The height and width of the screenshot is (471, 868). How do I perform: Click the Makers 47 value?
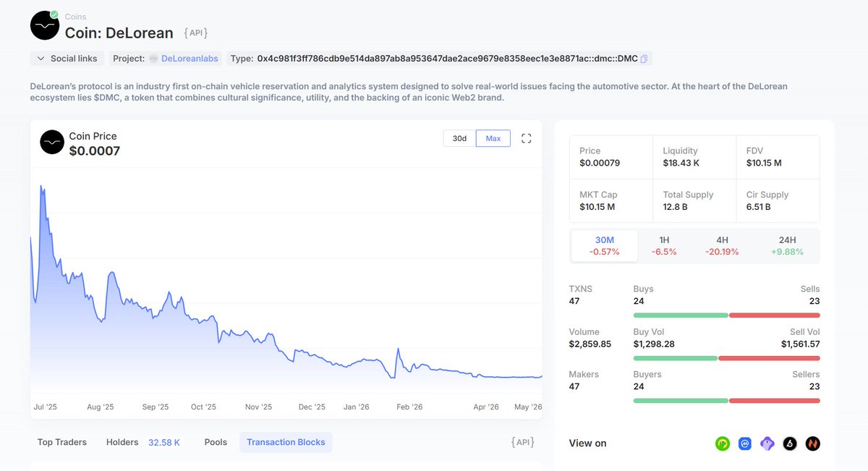point(574,386)
